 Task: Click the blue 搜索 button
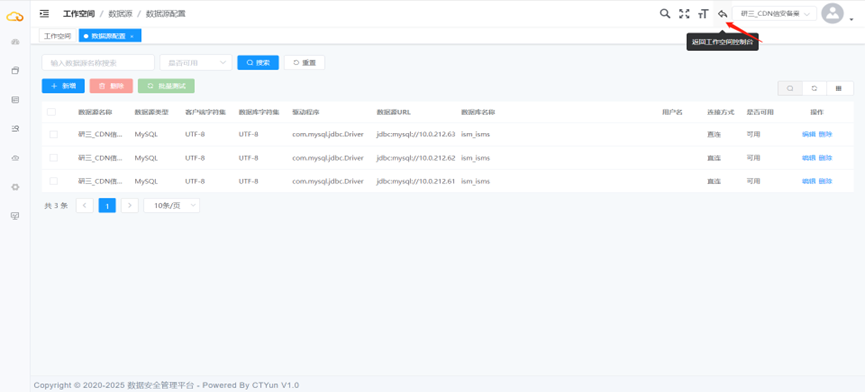[258, 63]
